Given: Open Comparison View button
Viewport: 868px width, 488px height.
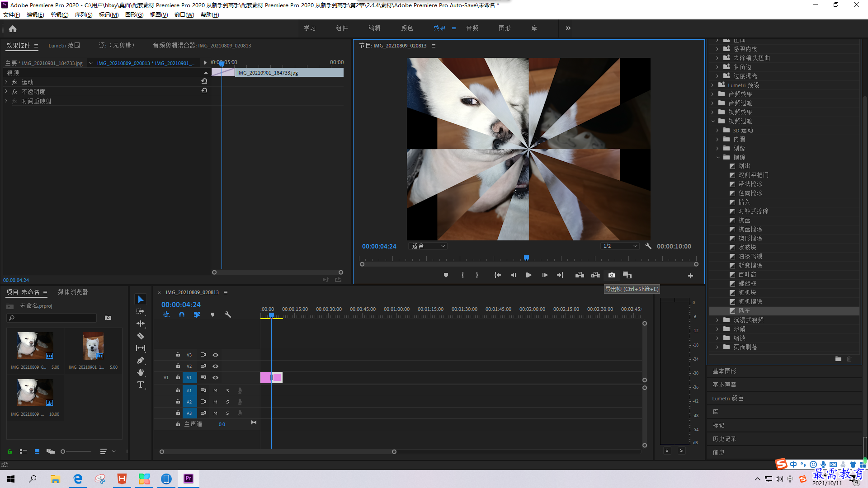Looking at the screenshot, I should point(627,275).
